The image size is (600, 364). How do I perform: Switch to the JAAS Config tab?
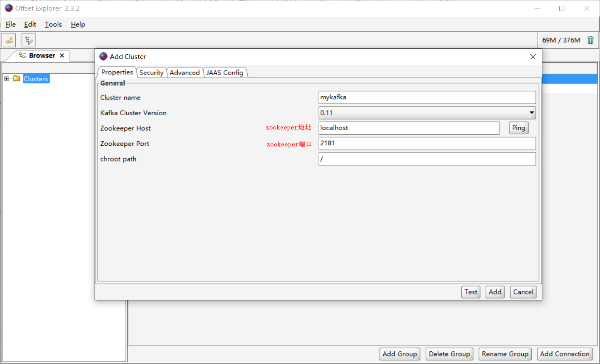click(225, 72)
